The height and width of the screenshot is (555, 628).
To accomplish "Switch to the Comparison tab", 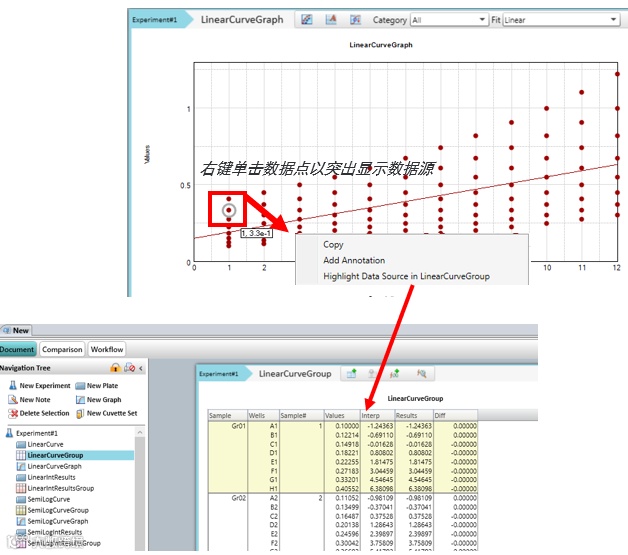I will coord(62,349).
